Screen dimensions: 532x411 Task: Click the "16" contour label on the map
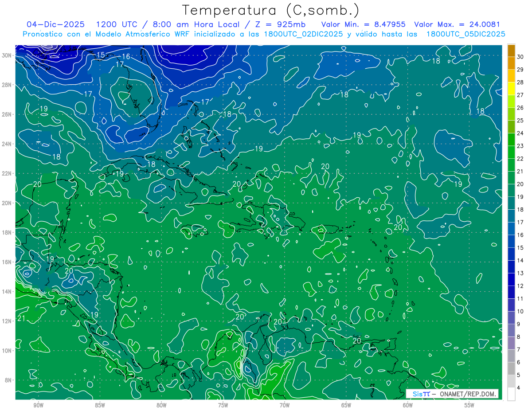126,56
